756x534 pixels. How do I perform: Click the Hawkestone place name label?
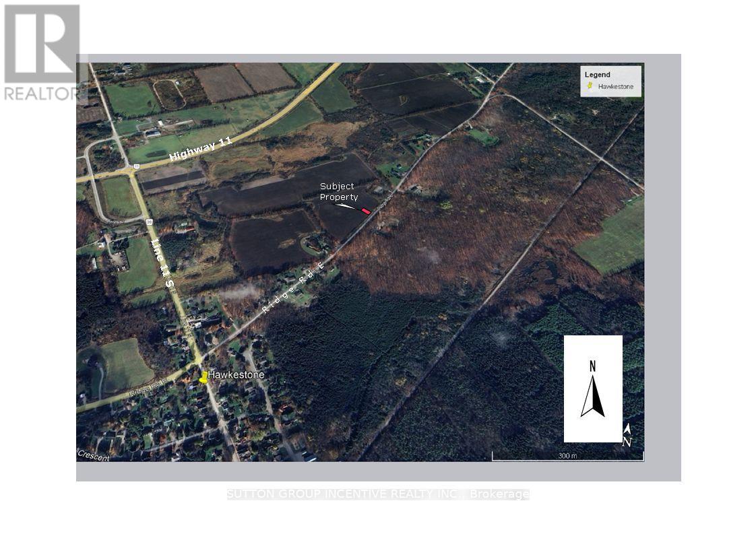point(238,374)
